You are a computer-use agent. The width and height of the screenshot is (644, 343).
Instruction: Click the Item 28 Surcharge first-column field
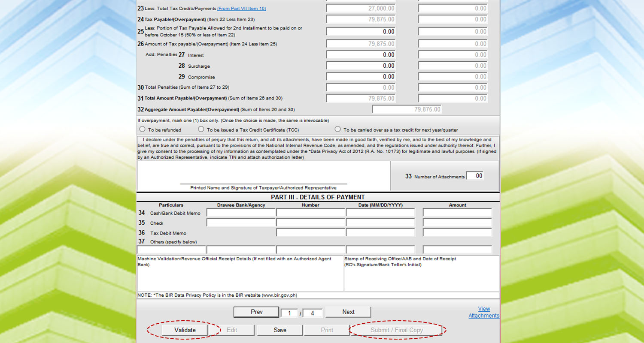(361, 66)
